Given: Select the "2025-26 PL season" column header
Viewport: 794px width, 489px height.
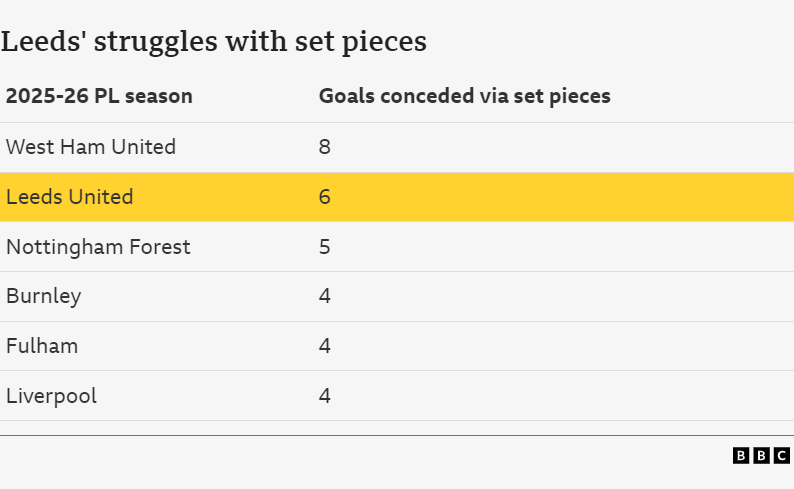Looking at the screenshot, I should coord(99,97).
